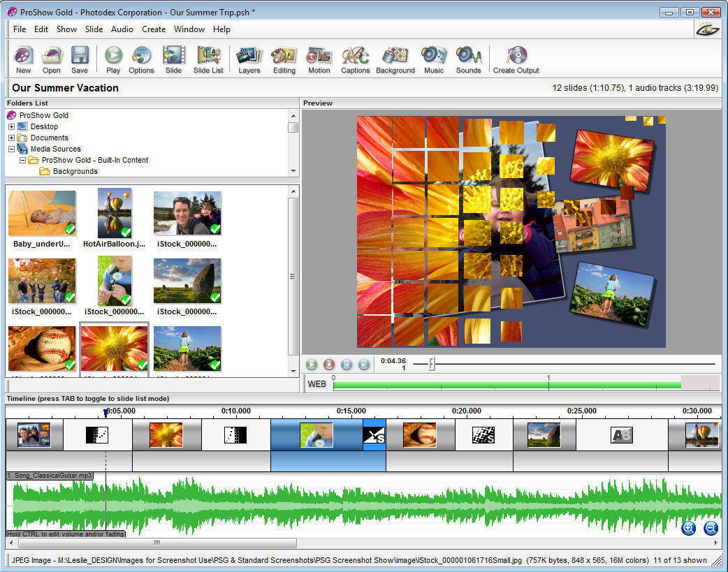The height and width of the screenshot is (572, 728).
Task: Click the A/B transition after the standing stone slide
Action: (622, 435)
